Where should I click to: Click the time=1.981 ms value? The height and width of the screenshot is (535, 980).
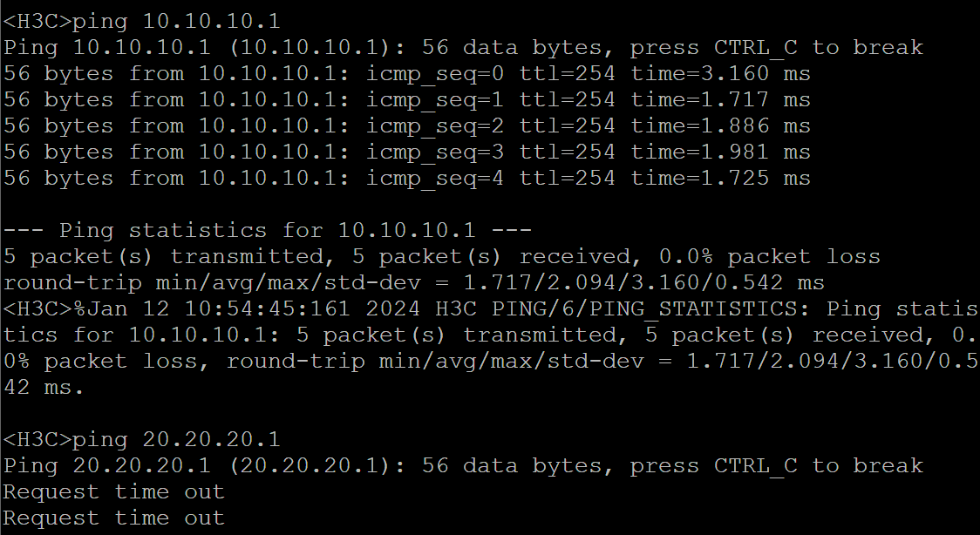pos(721,152)
